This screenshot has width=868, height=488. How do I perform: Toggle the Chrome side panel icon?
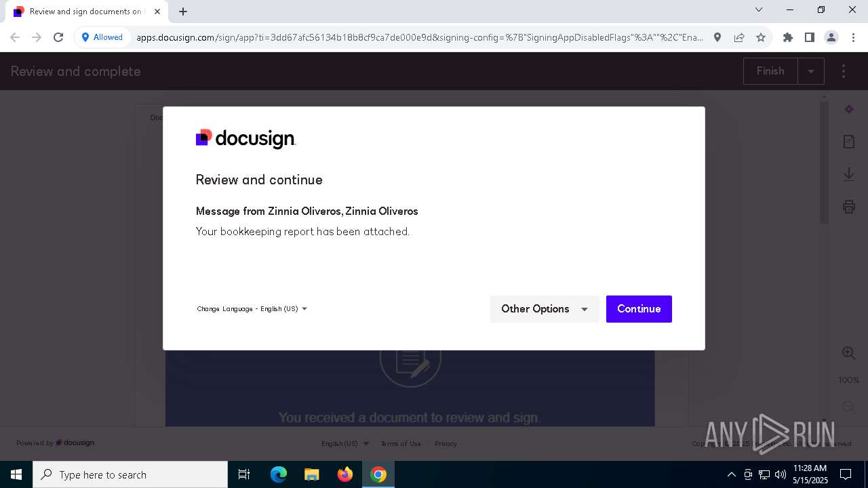coord(810,37)
